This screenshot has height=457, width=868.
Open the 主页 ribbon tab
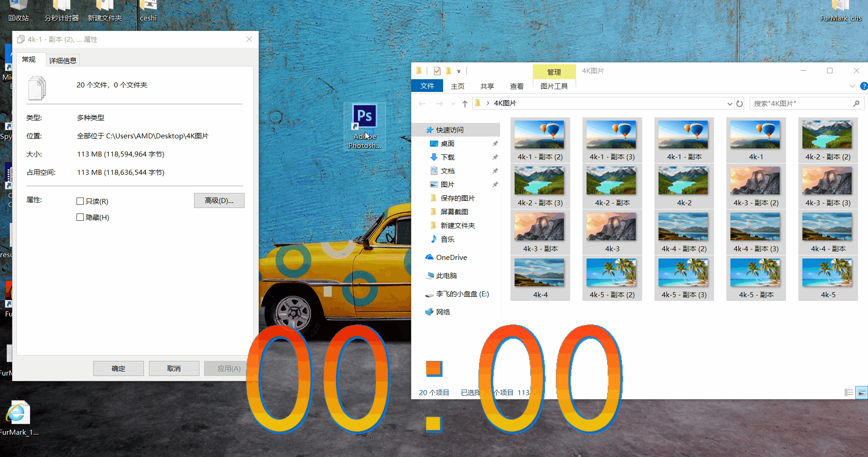point(458,86)
